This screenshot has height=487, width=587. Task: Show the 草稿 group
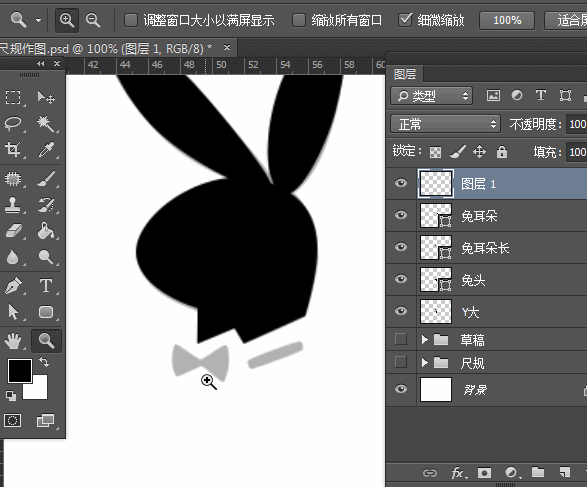(401, 339)
